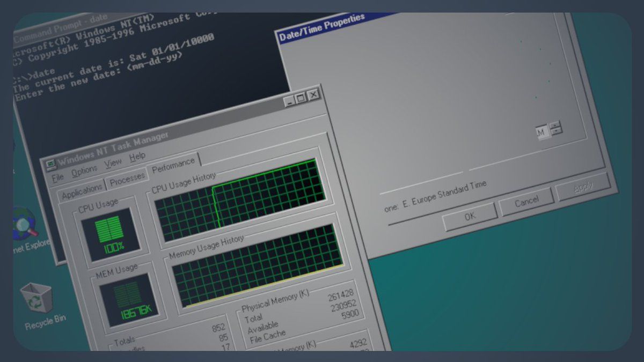
Task: Expand the View menu in Task Manager
Action: pos(113,163)
